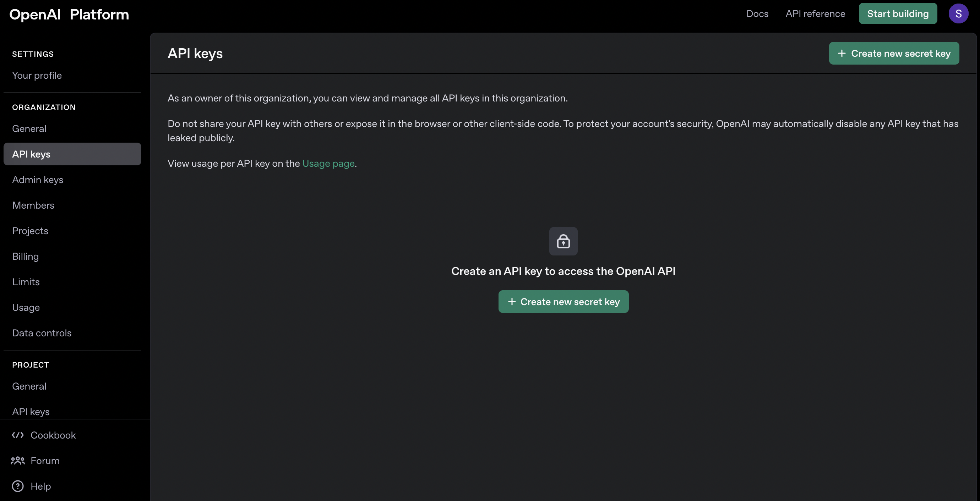Click the Forum people icon
This screenshot has width=980, height=501.
pyautogui.click(x=17, y=461)
